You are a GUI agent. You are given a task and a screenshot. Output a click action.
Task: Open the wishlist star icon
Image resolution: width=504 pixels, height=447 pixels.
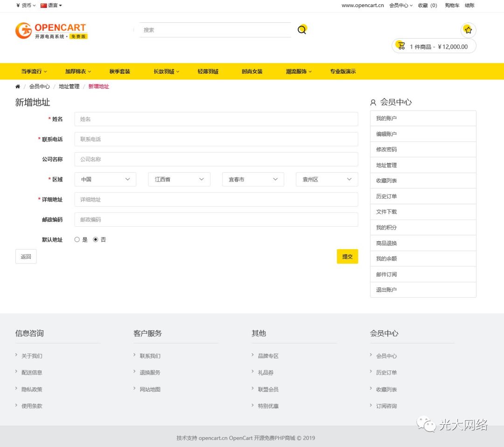click(468, 30)
